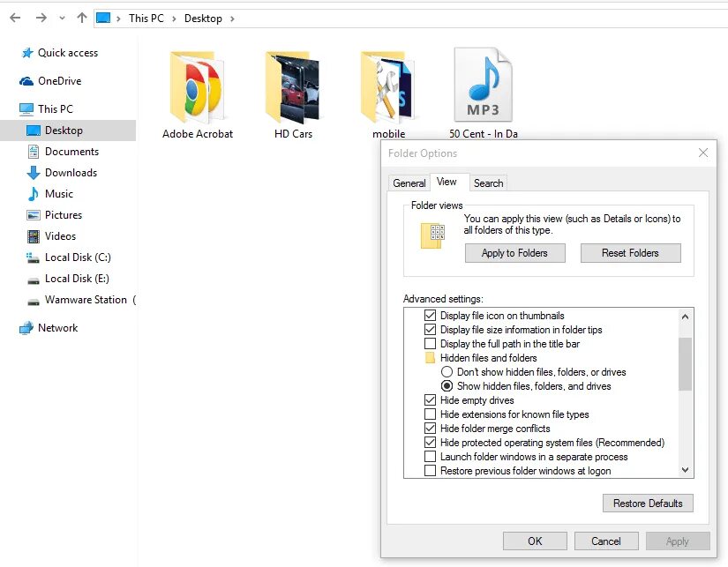Click Reset Folders button
The height and width of the screenshot is (567, 728).
click(631, 253)
